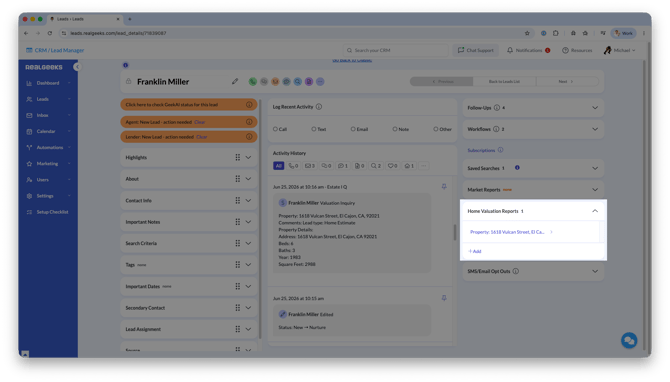Filter activity history by emails (3)
The height and width of the screenshot is (382, 670).
point(310,166)
